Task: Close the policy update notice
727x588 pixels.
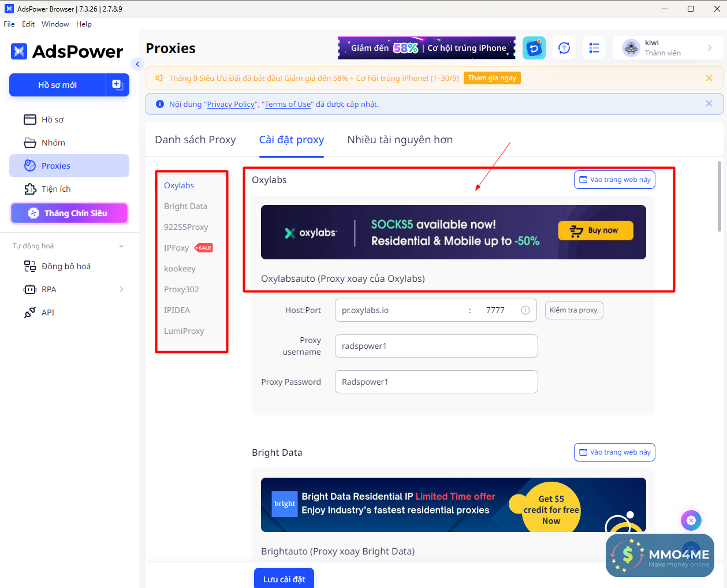Action: tap(709, 104)
